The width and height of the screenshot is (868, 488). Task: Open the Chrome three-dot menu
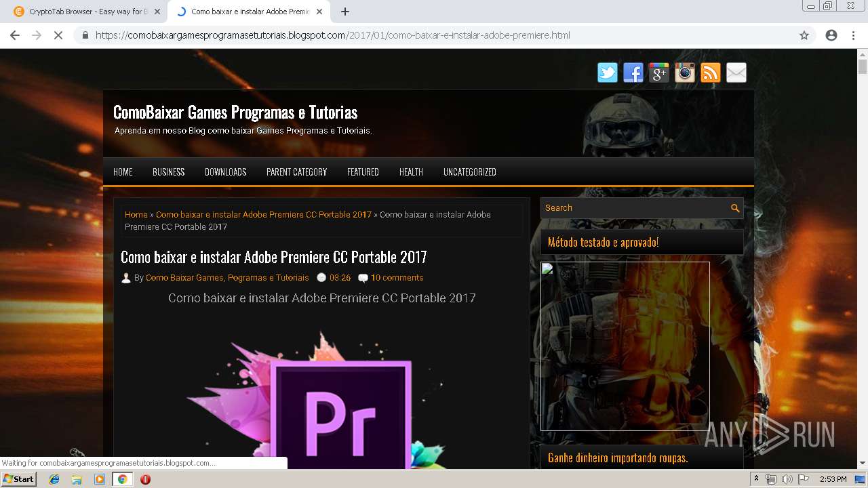(853, 35)
